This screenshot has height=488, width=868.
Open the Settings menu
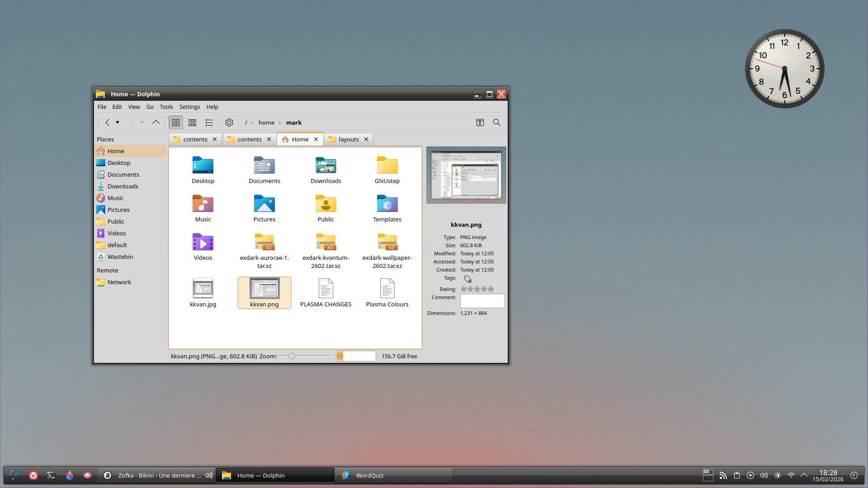189,107
